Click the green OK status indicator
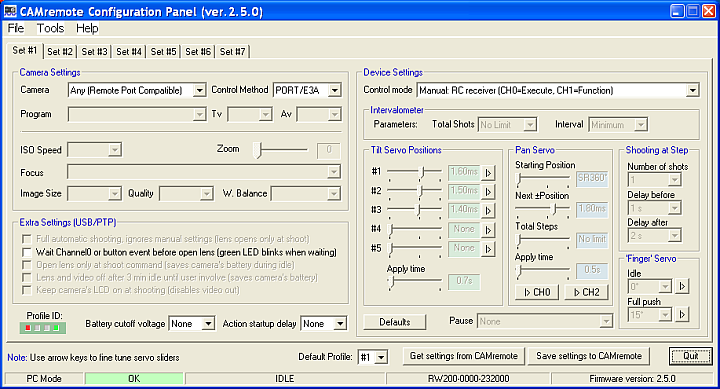This screenshot has height=389, width=720. pyautogui.click(x=134, y=379)
